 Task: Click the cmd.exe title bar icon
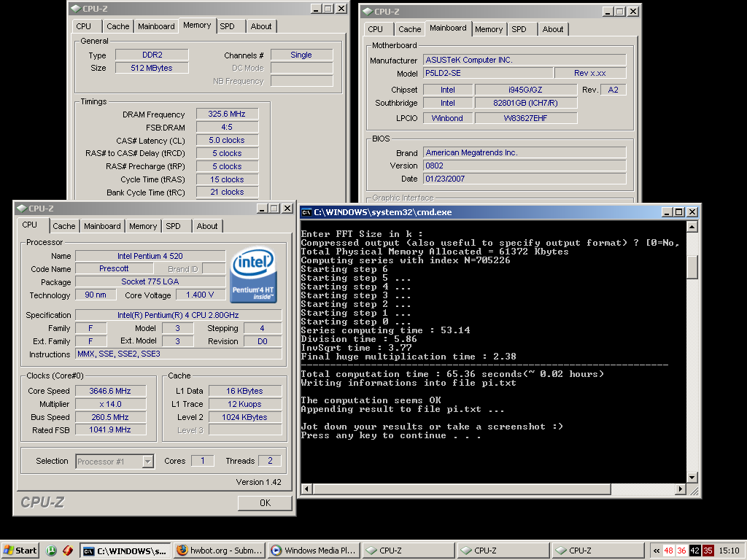[x=307, y=212]
